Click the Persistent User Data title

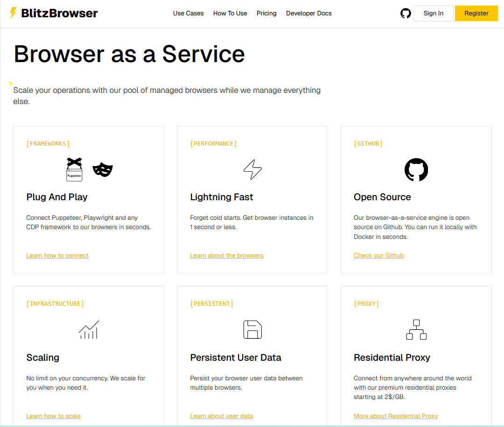click(x=235, y=357)
